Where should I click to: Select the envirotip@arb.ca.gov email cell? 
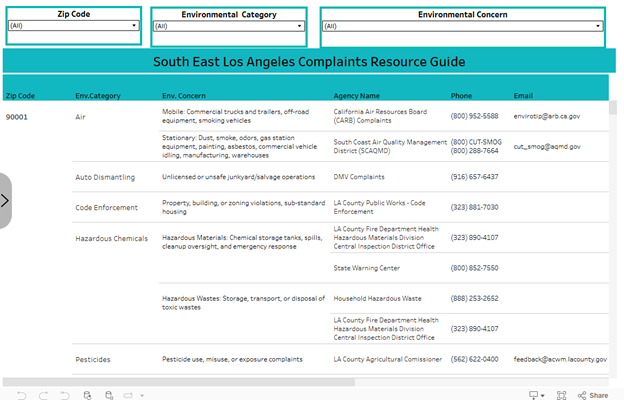tap(547, 116)
